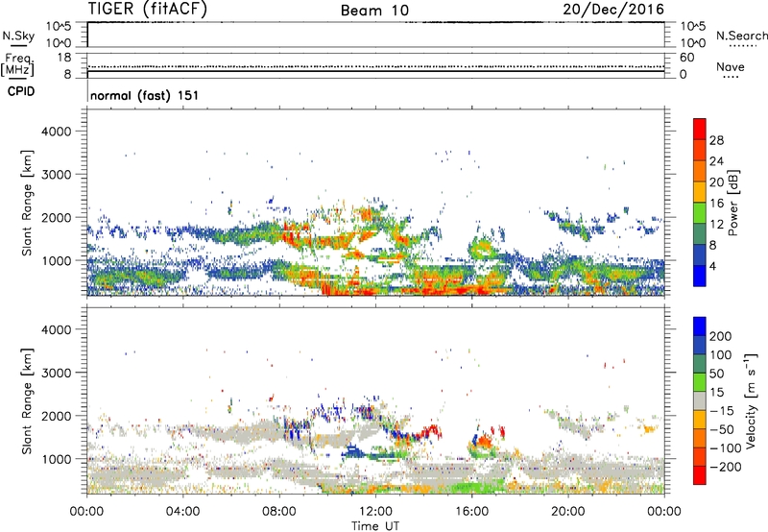
Task: Click the 28 tick on Power colorbar
Action: [716, 140]
